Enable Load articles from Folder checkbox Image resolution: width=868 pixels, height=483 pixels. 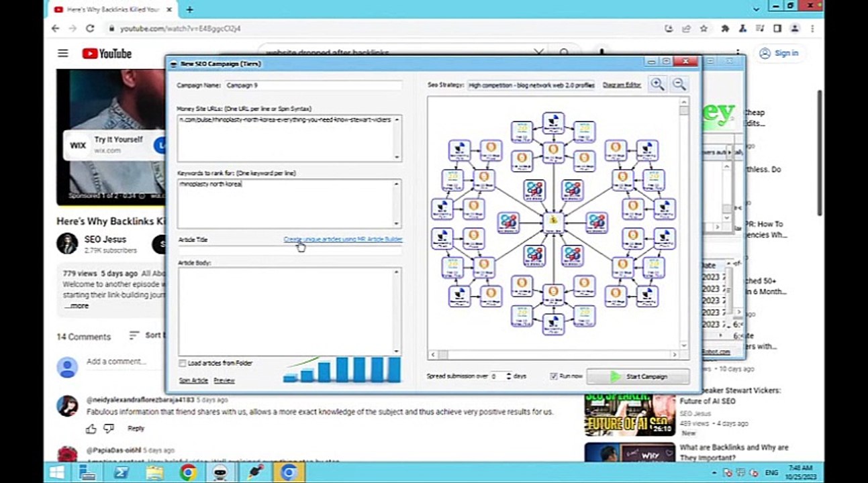point(183,364)
